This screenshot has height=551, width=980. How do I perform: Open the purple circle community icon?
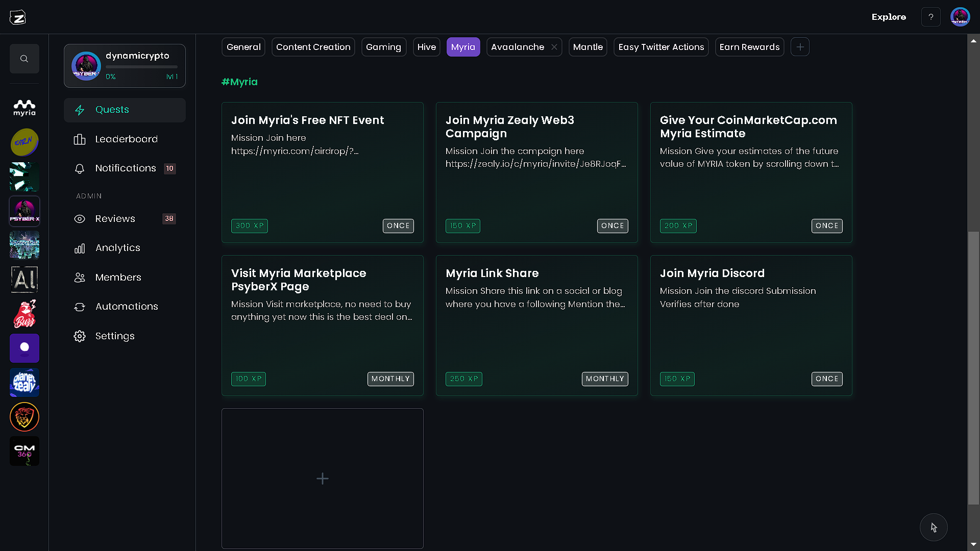click(x=24, y=348)
